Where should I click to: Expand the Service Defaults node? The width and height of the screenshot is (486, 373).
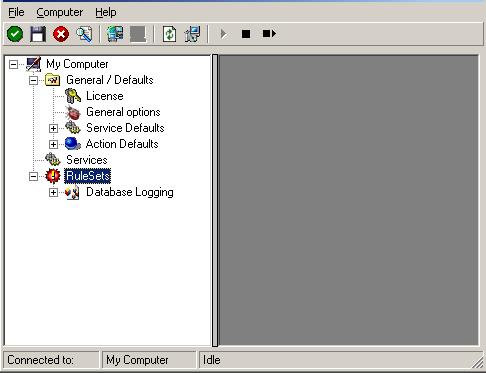[x=53, y=128]
